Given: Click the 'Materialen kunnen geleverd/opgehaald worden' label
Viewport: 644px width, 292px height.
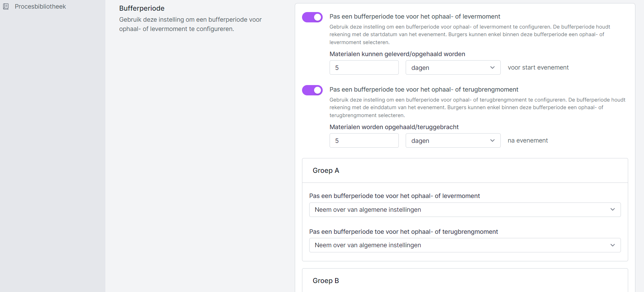Looking at the screenshot, I should pos(397,54).
